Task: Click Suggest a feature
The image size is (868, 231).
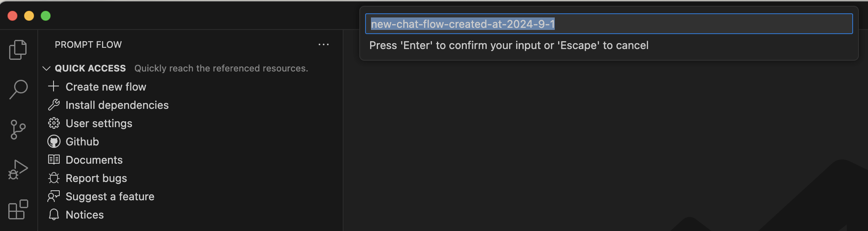Action: (x=110, y=197)
